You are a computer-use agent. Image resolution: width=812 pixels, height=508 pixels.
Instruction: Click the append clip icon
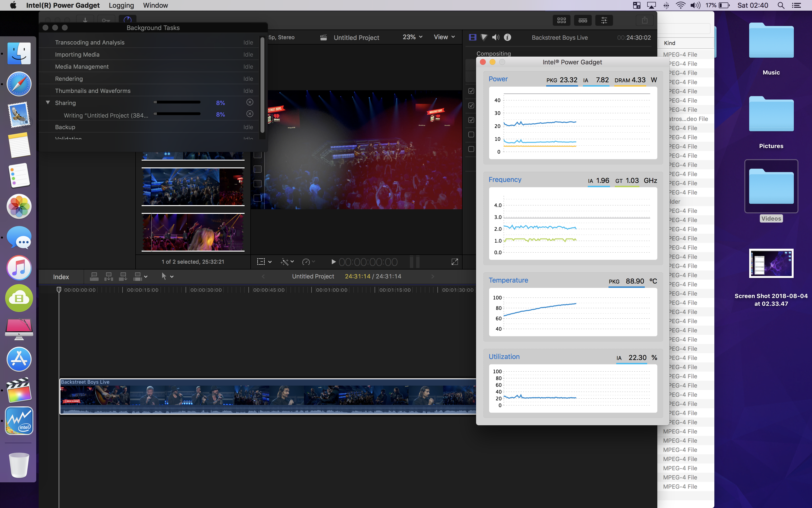(x=123, y=276)
